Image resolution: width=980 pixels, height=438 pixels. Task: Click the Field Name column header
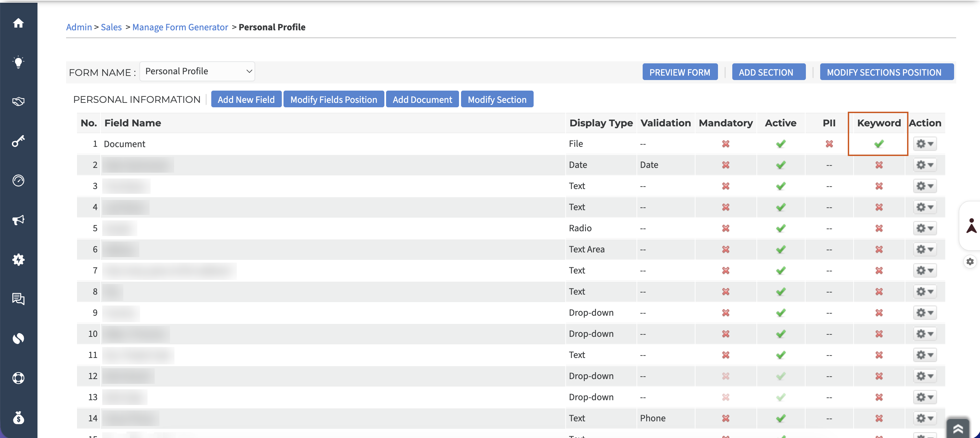tap(133, 123)
